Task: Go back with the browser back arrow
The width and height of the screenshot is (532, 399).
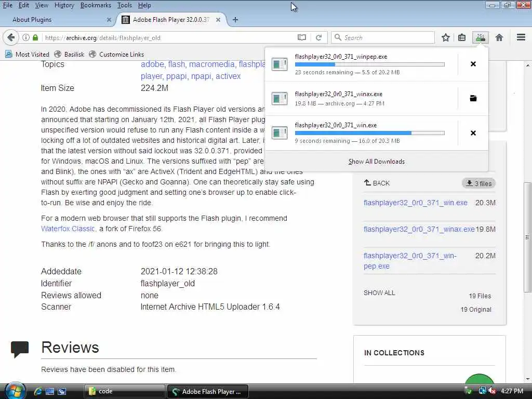Action: click(x=11, y=37)
